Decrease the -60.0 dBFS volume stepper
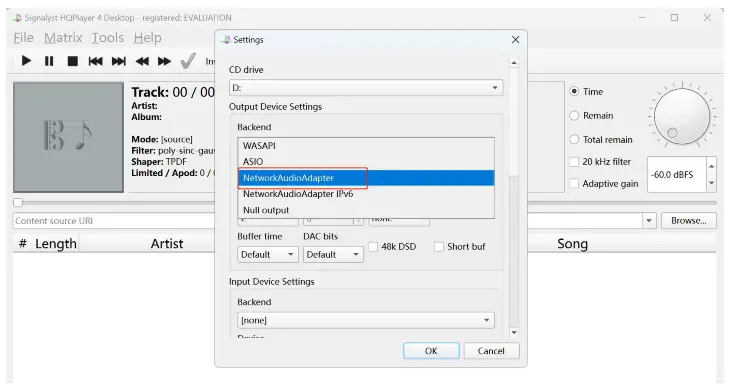 click(x=711, y=183)
